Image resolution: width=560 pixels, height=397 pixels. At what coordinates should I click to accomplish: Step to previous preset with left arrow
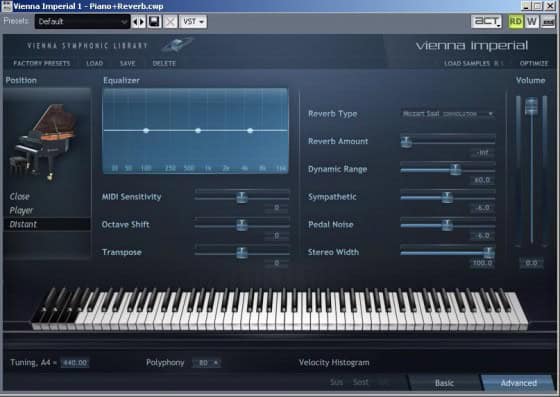pos(135,22)
